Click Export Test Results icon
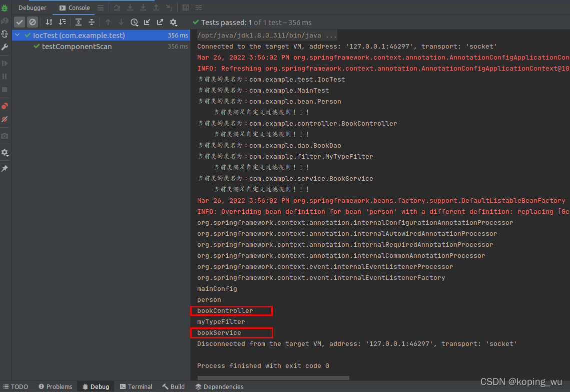This screenshot has width=570, height=392. [160, 22]
